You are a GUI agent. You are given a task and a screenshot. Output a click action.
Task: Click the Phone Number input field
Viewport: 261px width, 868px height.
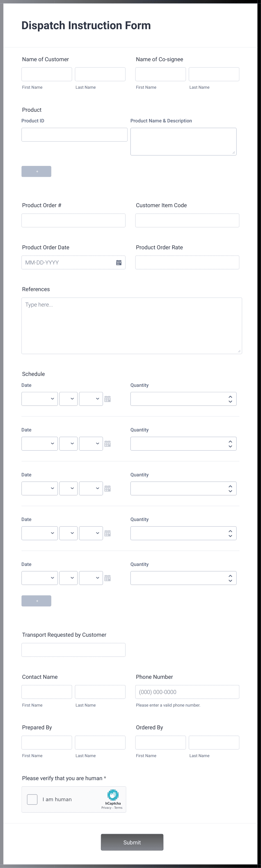click(187, 692)
